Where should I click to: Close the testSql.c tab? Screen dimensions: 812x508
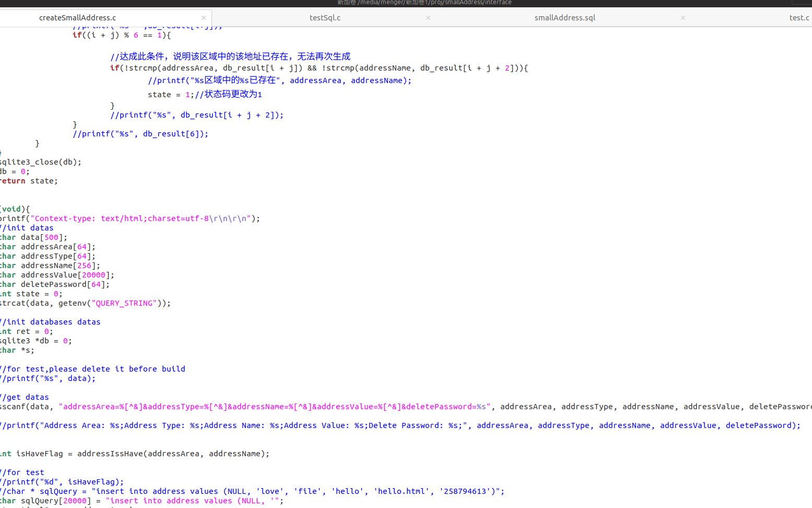click(x=428, y=17)
